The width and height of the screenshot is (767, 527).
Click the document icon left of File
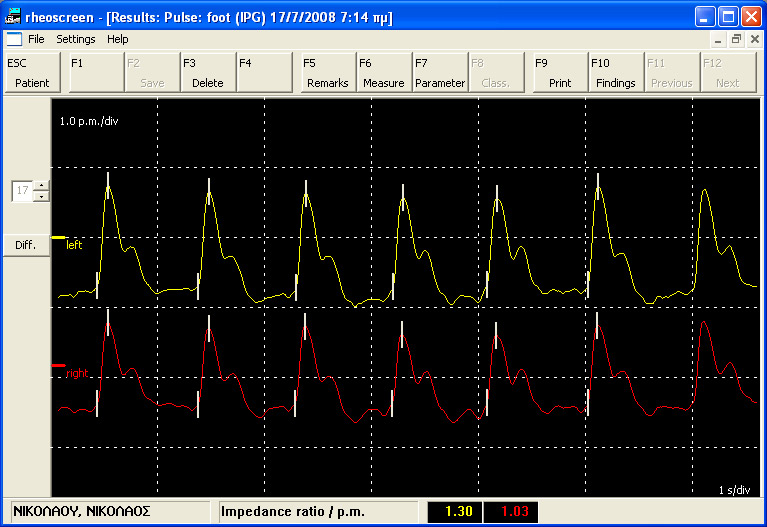coord(14,39)
